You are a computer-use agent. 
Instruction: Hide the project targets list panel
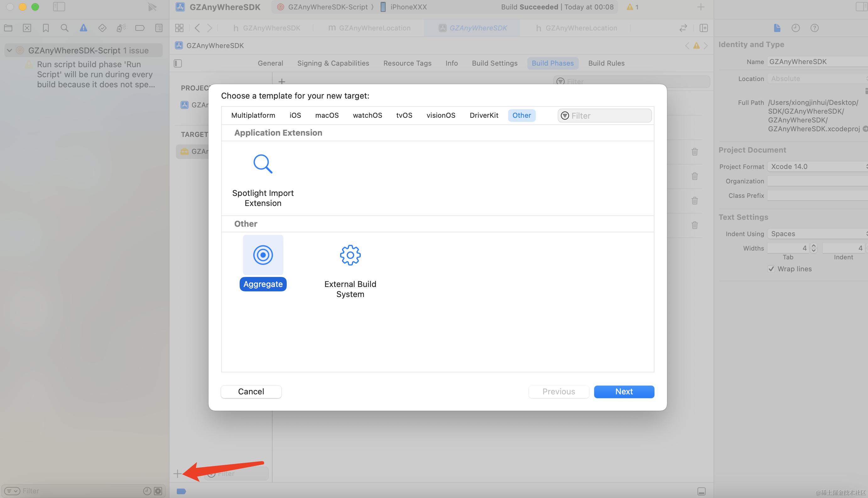point(178,63)
